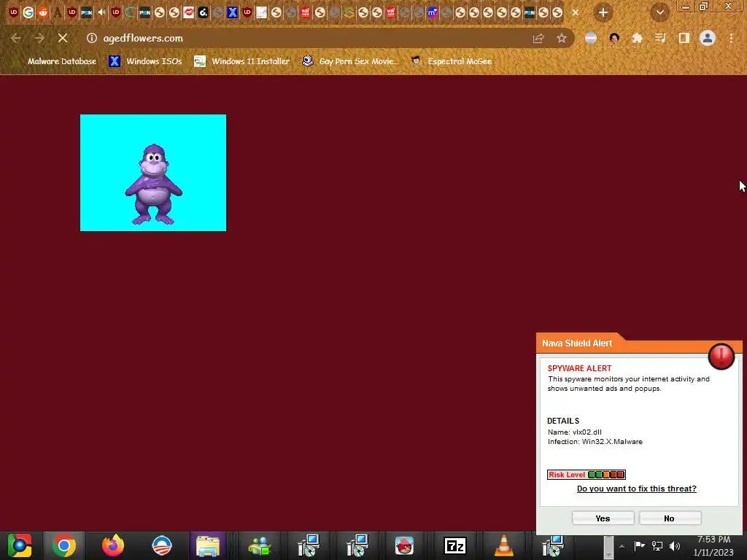The image size is (747, 560).
Task: Click Yes in Nava Shield Alert
Action: tap(603, 518)
